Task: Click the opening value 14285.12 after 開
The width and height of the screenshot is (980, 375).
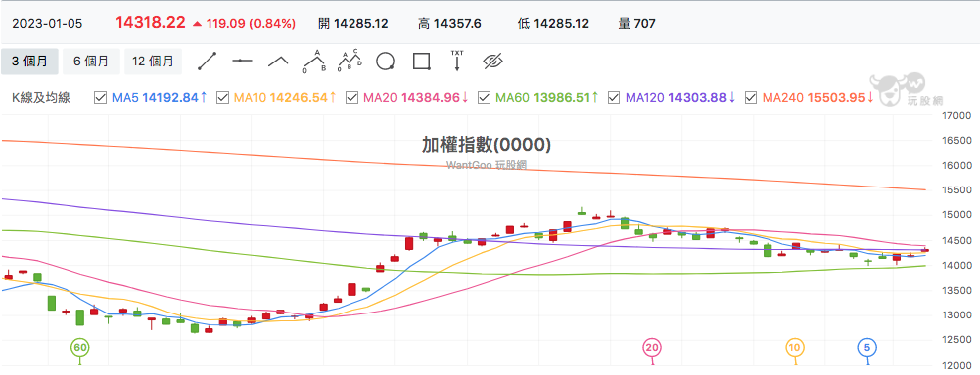Action: point(361,24)
